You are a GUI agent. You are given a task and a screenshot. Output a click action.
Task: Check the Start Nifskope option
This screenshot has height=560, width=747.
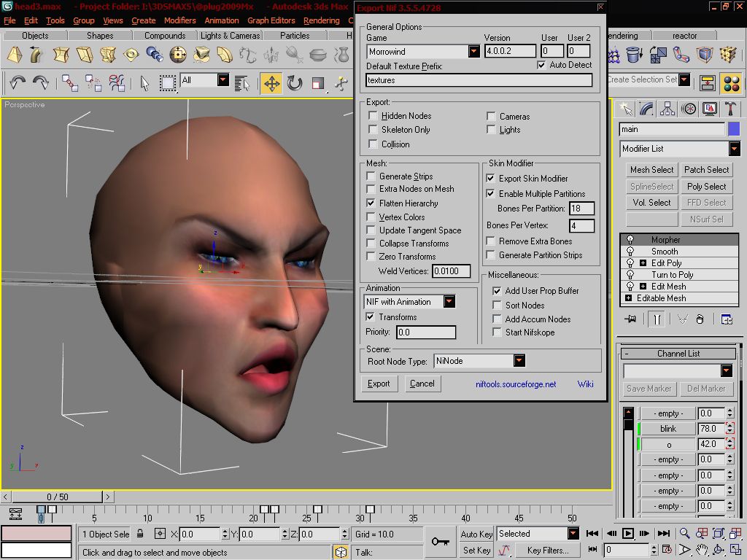click(x=497, y=332)
